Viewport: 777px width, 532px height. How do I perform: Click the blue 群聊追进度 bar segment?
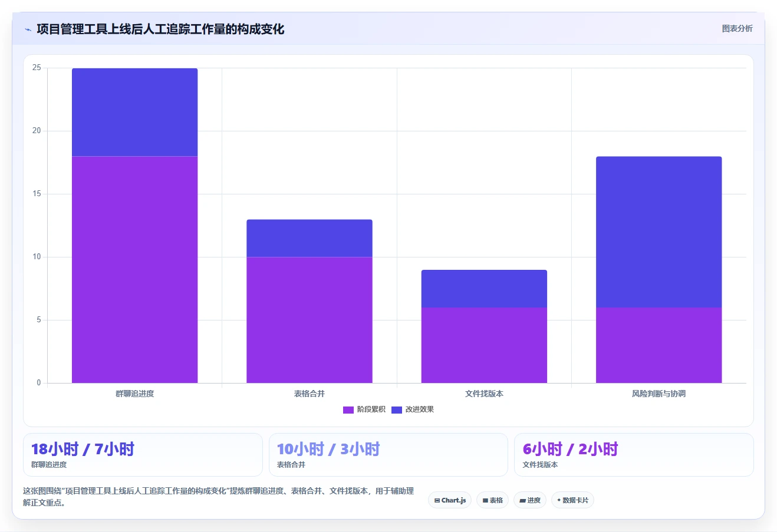(134, 112)
